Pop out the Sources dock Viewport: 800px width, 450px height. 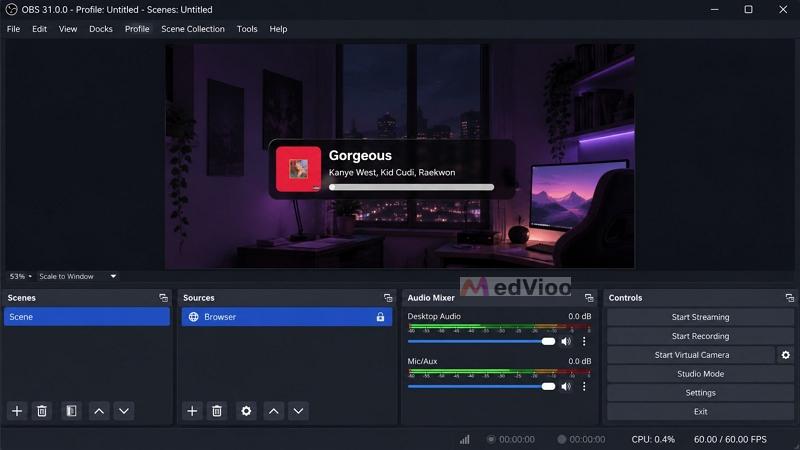388,297
